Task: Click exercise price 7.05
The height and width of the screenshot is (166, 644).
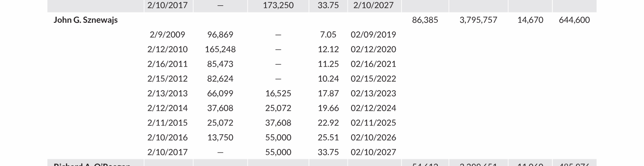Action: [x=328, y=35]
